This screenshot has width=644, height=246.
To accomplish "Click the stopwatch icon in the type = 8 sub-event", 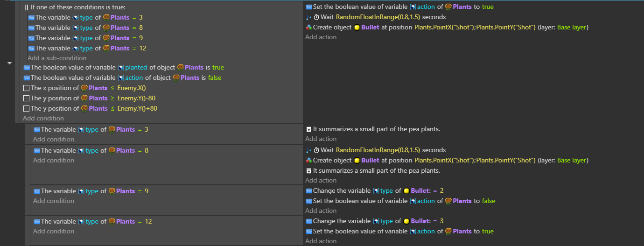I will (x=316, y=150).
